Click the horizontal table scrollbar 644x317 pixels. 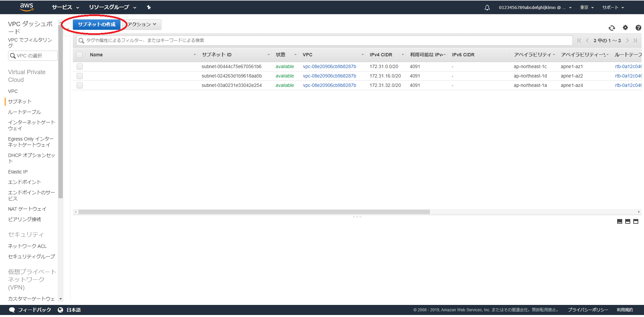point(254,212)
